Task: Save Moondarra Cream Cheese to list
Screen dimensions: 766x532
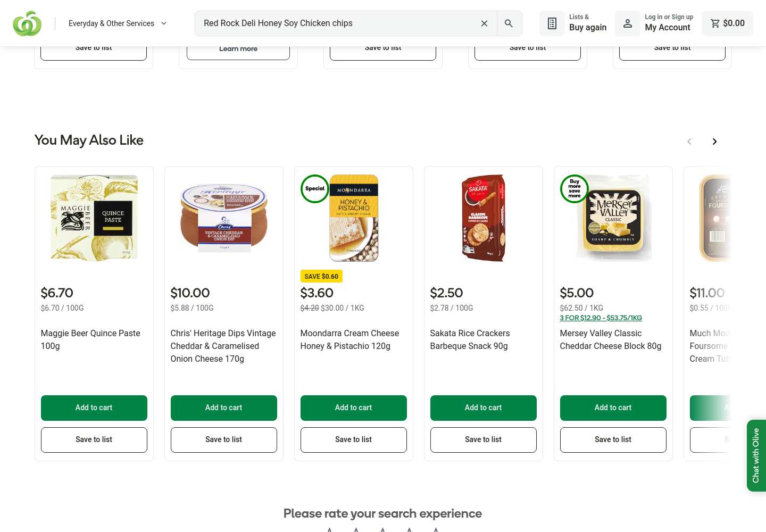Action: (354, 440)
